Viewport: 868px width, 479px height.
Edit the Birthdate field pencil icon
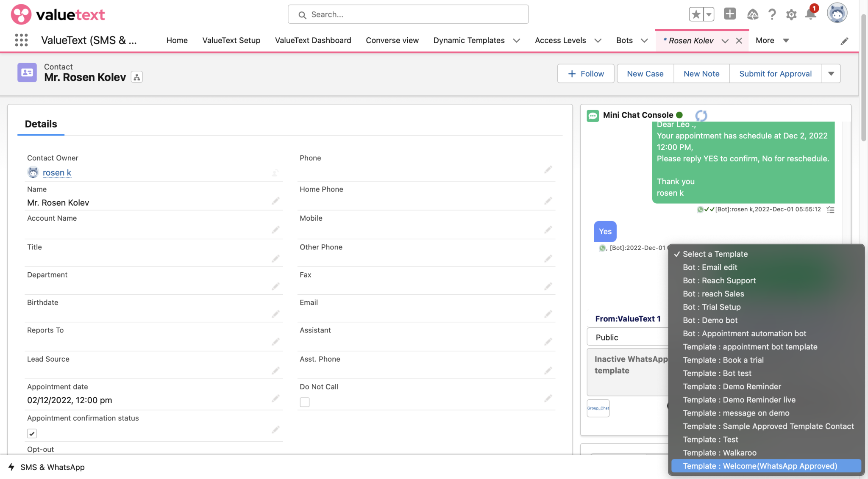coord(276,314)
